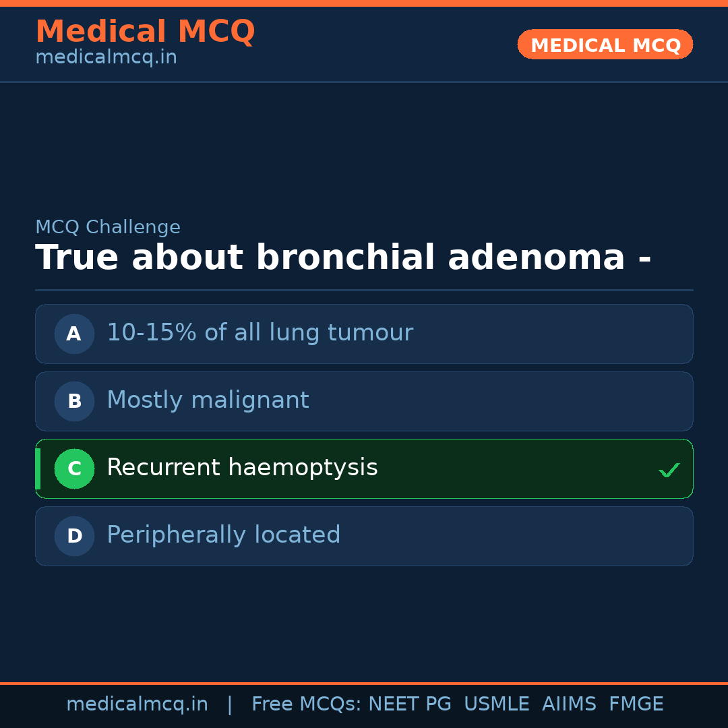
Task: Click the question 'True about bronchial adenoma'
Action: 343,258
